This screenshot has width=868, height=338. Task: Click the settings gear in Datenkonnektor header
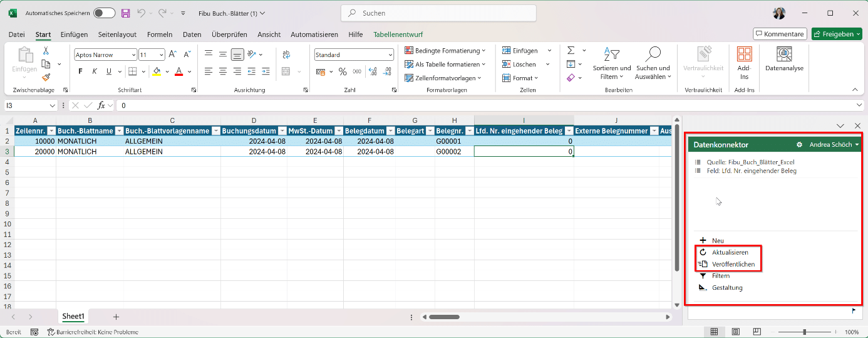pos(799,145)
